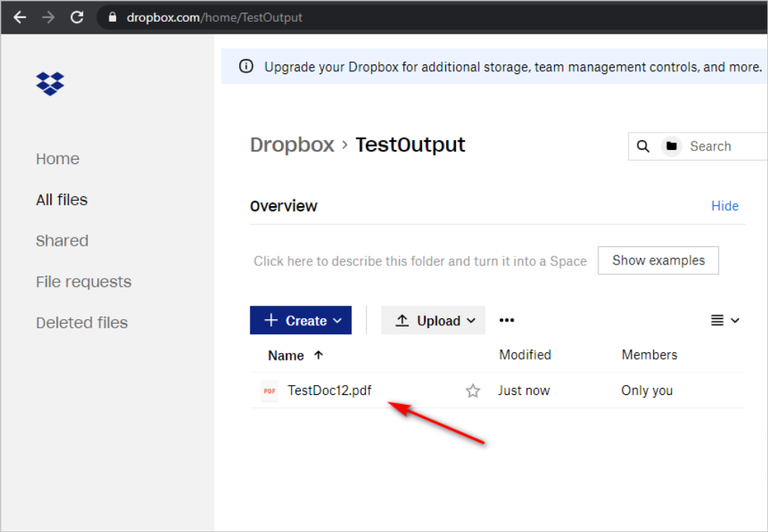Click the Hide overview link
Screen dimensions: 768x532
coord(724,206)
